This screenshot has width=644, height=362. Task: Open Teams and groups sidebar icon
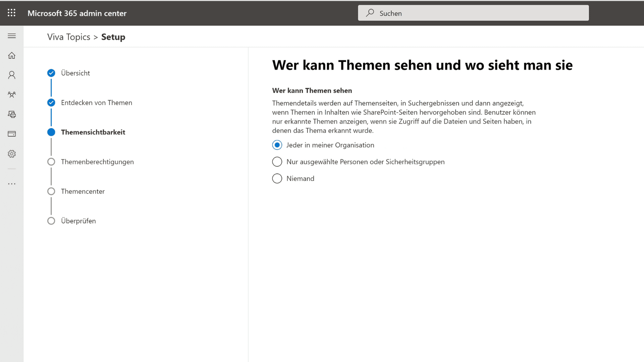pos(12,95)
